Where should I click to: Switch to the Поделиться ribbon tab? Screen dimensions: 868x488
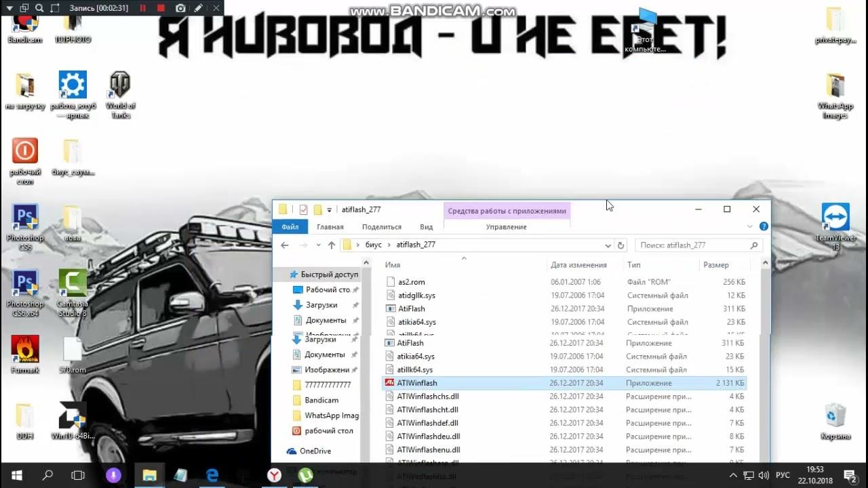coord(382,227)
